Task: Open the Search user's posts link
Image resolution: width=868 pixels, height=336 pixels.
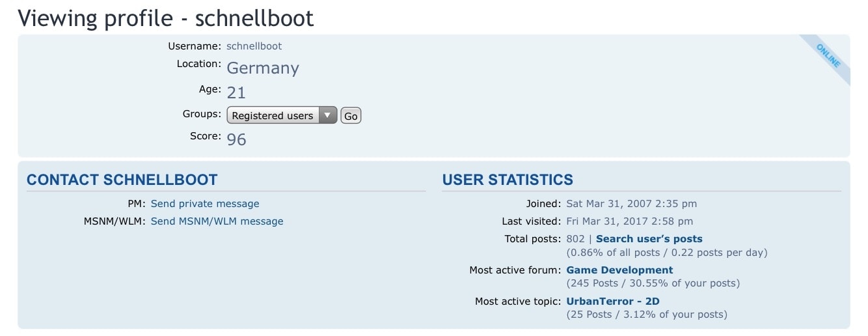Action: tap(649, 239)
